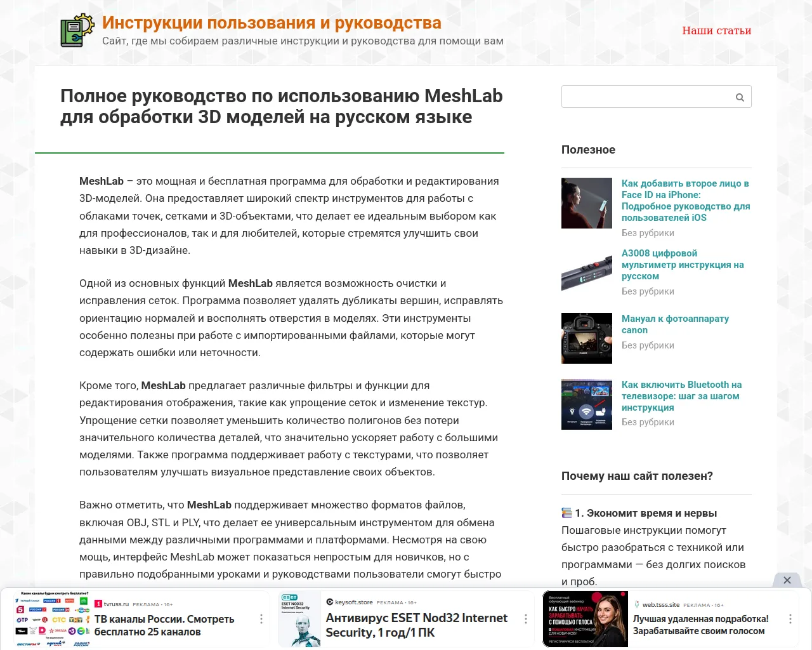Click voice earnings webinar ad image
Viewport: 812px width, 650px height.
coord(586,619)
